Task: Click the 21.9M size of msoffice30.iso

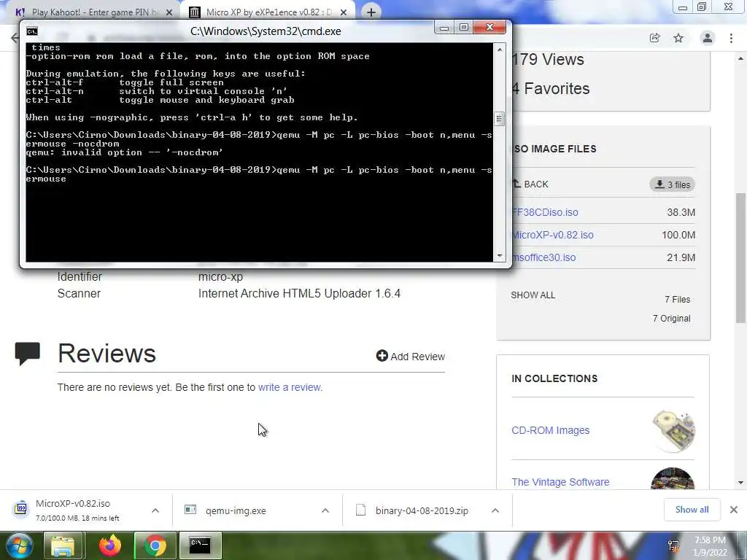Action: tap(681, 257)
